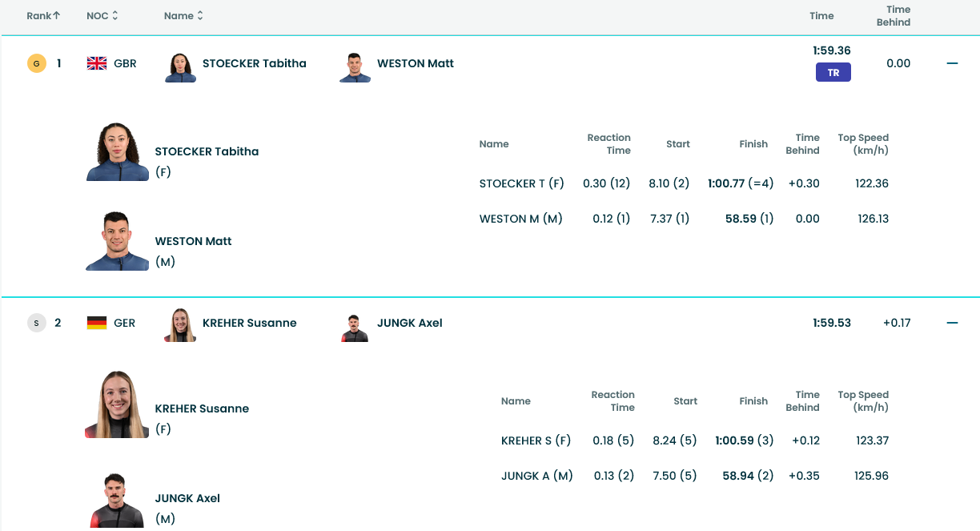Click Kreher top speed 123.37
980x531 pixels.
(872, 440)
